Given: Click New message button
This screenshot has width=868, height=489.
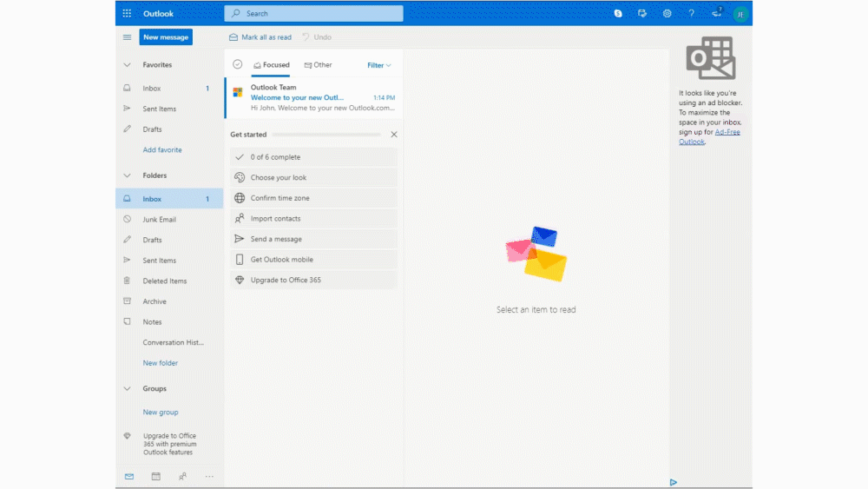Looking at the screenshot, I should (166, 37).
